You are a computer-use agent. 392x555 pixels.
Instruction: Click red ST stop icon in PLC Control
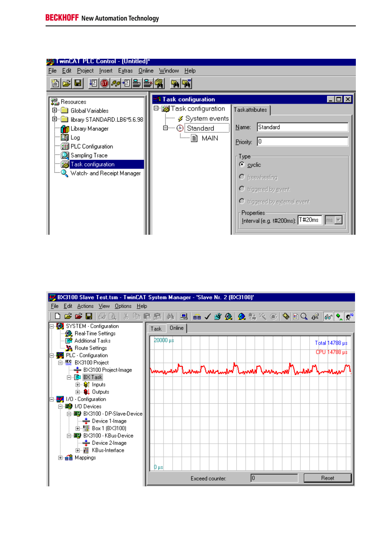click(x=104, y=83)
